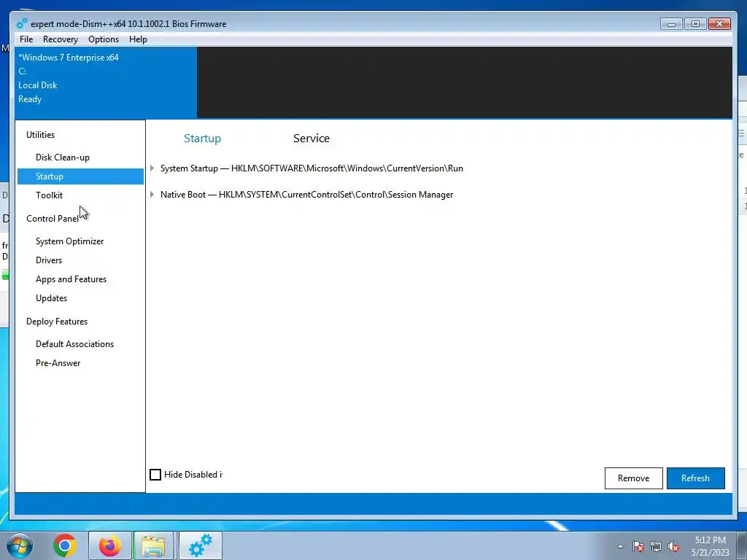Click the Dism++ gear icon in title bar
The width and height of the screenshot is (747, 560).
(x=21, y=24)
